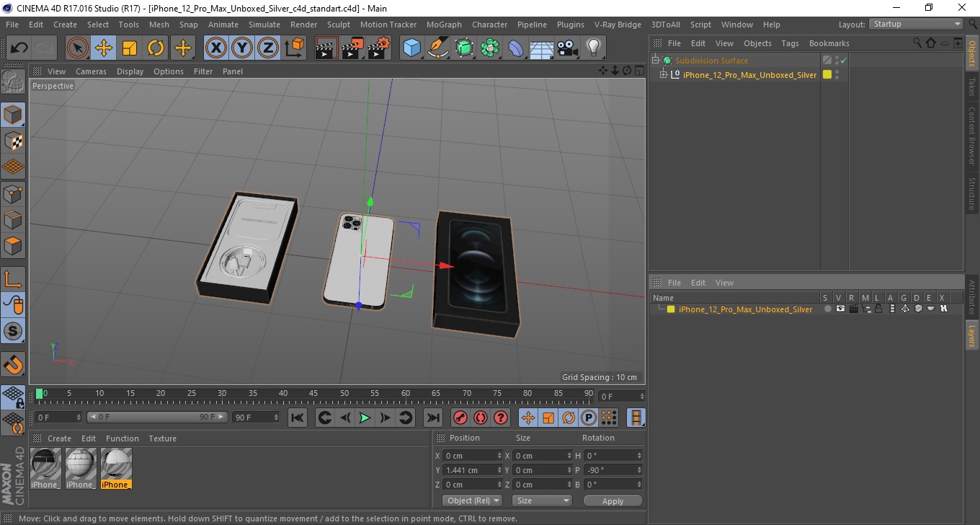Open the Mesh menu
Viewport: 980px width, 525px height.
click(x=159, y=25)
